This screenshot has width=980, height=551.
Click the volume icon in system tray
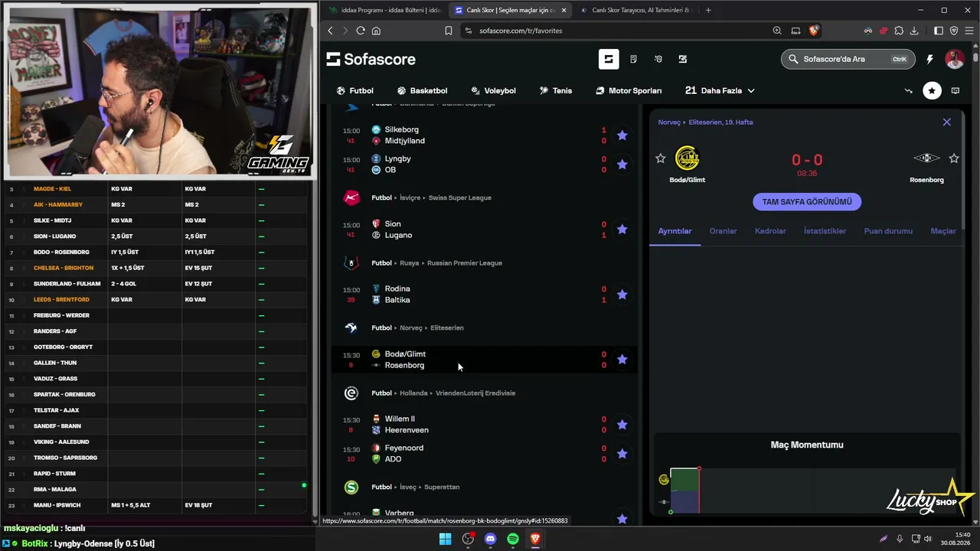tap(928, 539)
